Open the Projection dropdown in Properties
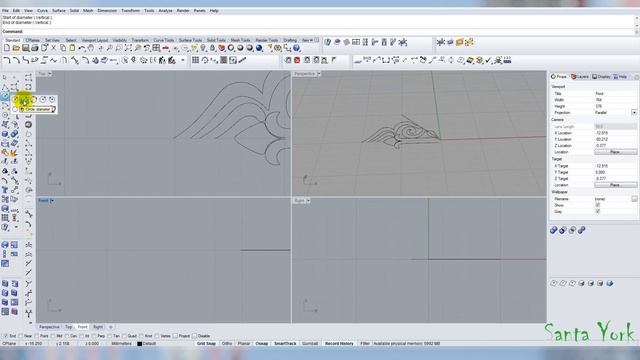The height and width of the screenshot is (360, 640). 634,112
